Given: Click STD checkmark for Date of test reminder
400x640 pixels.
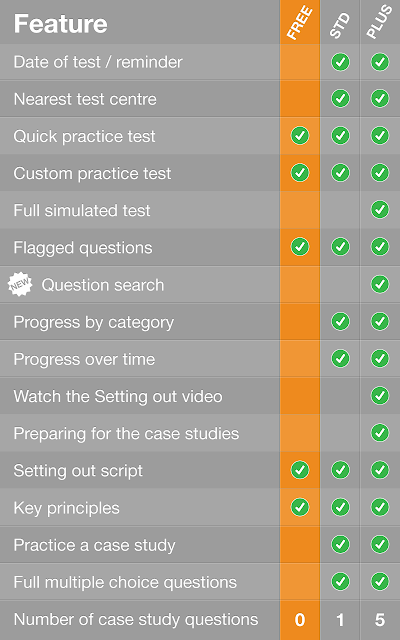Looking at the screenshot, I should coord(340,62).
